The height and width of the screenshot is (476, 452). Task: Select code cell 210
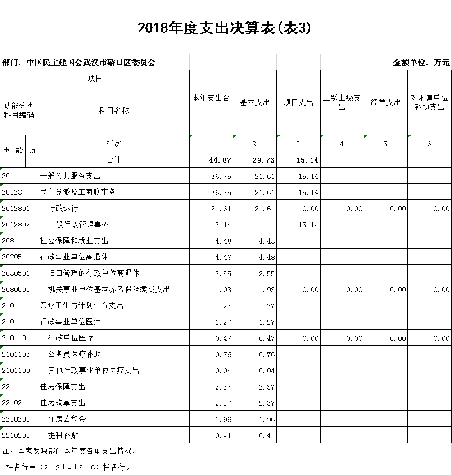[x=19, y=306]
